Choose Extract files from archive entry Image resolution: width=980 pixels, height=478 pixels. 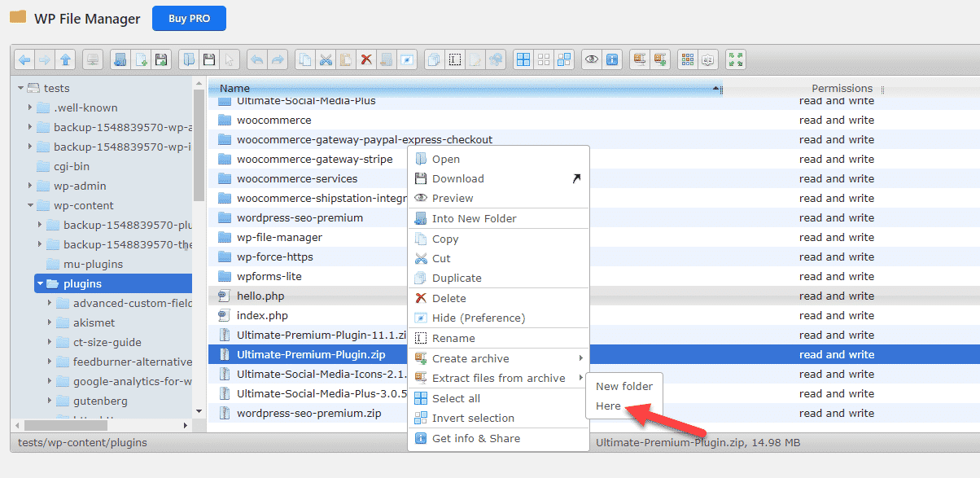pyautogui.click(x=498, y=378)
